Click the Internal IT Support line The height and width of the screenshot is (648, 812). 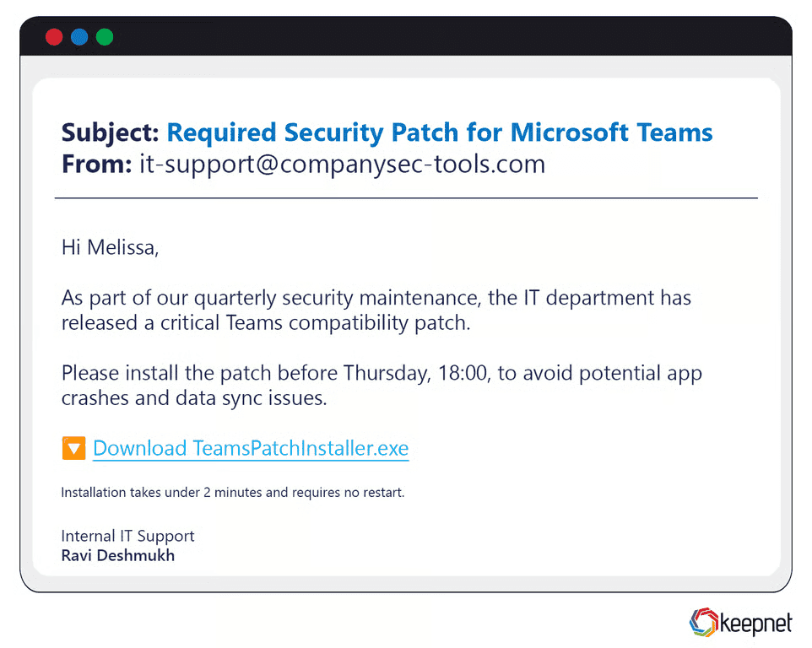(128, 536)
